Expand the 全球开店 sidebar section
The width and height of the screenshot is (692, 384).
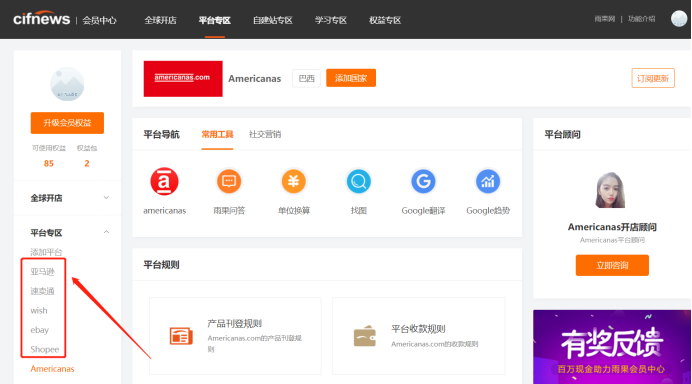coord(67,198)
